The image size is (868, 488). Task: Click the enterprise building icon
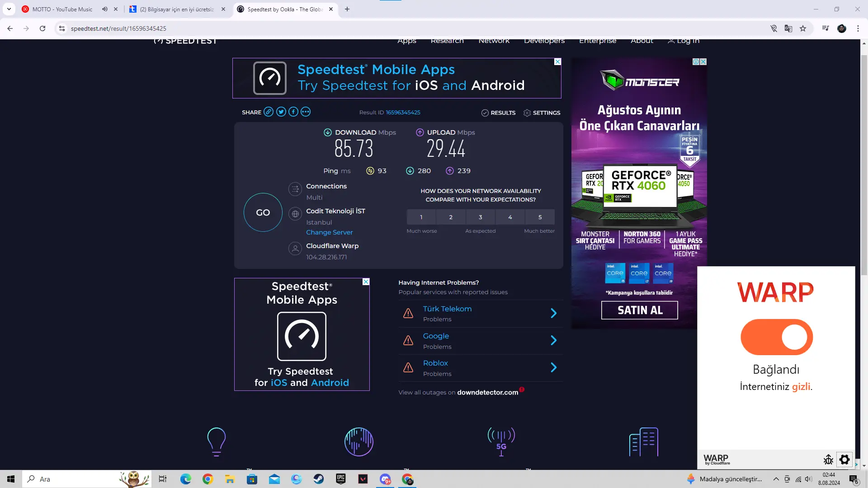(643, 441)
